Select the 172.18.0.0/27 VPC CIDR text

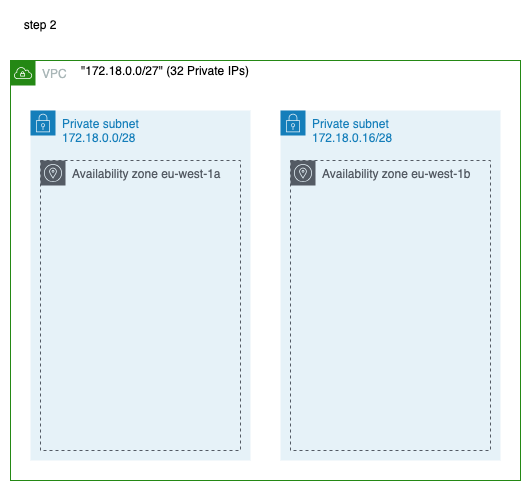coord(122,71)
